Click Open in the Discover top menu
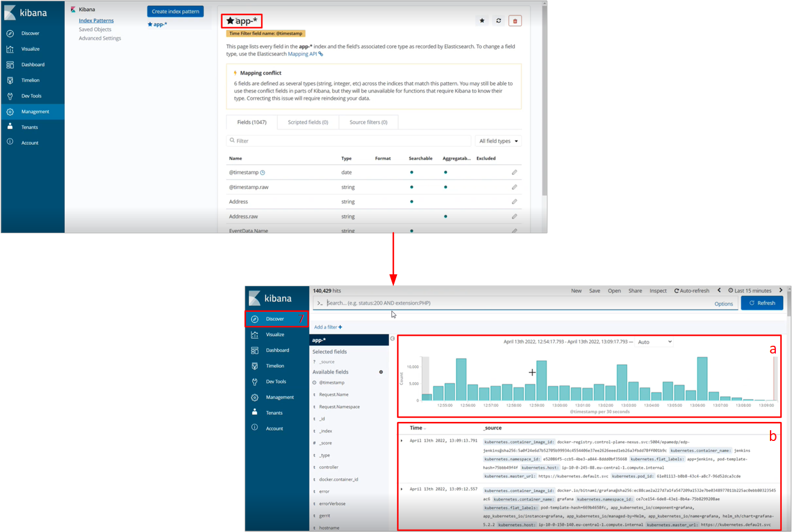 point(614,290)
